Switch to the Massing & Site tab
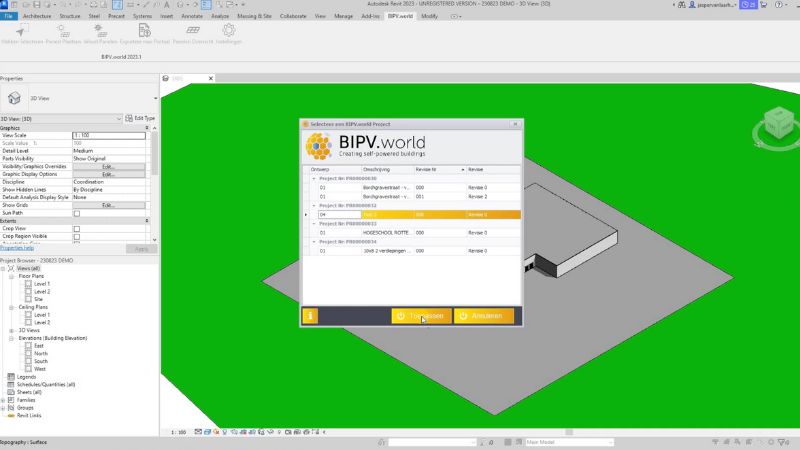The height and width of the screenshot is (450, 800). click(254, 16)
